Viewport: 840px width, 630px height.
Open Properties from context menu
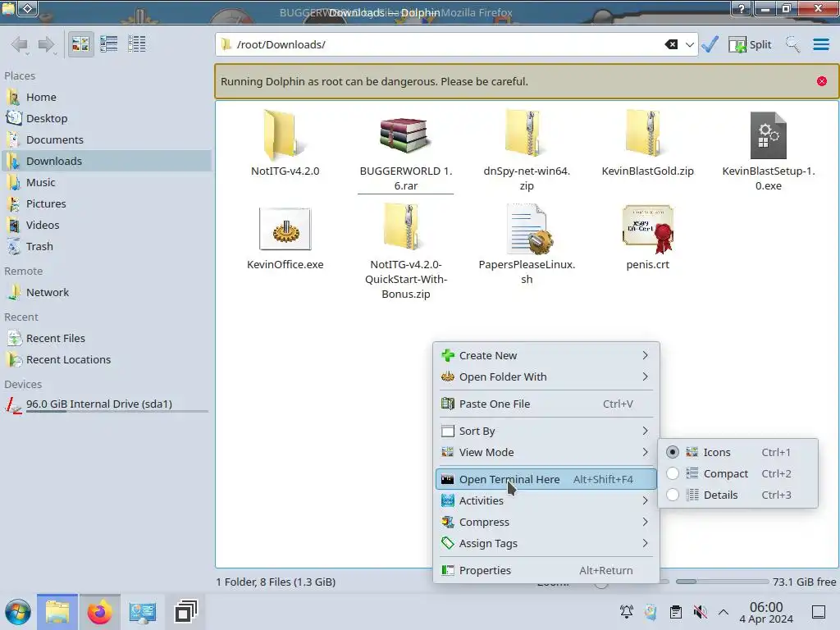click(x=546, y=571)
